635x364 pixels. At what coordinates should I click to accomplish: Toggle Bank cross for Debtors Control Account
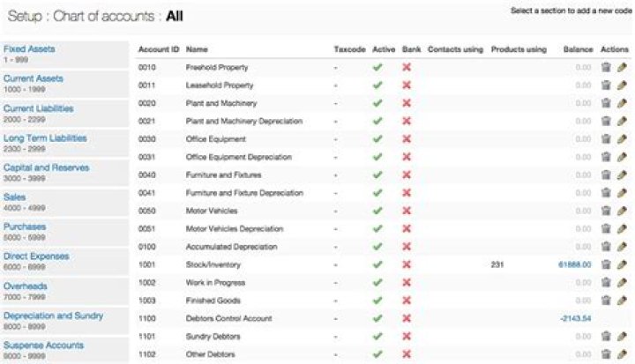[x=407, y=318]
